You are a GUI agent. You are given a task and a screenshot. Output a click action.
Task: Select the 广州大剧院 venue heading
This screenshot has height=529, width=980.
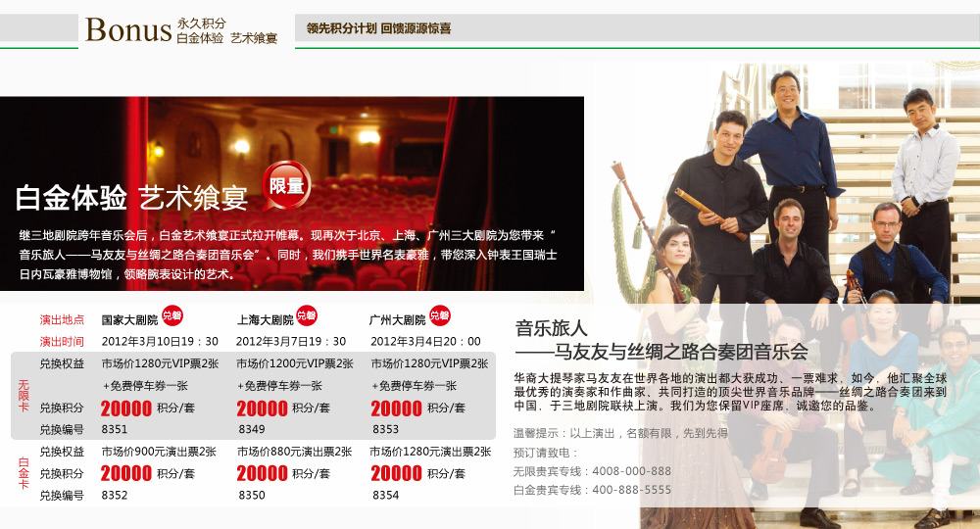tap(398, 319)
